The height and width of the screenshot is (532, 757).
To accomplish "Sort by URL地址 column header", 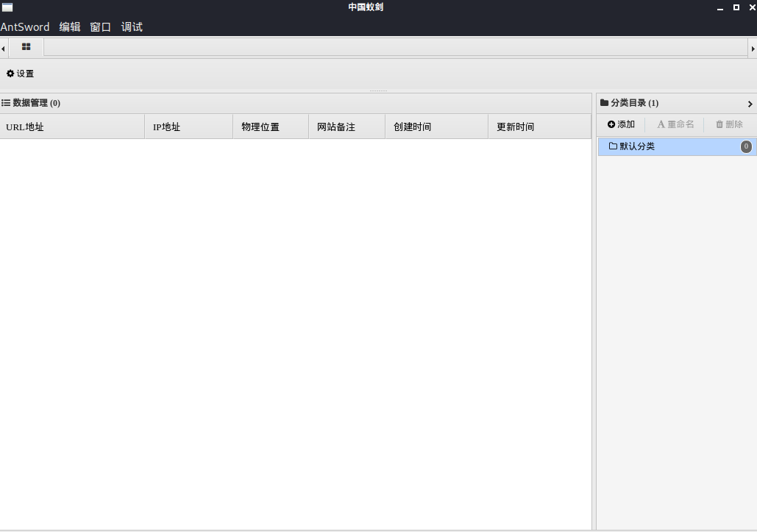I will point(72,127).
